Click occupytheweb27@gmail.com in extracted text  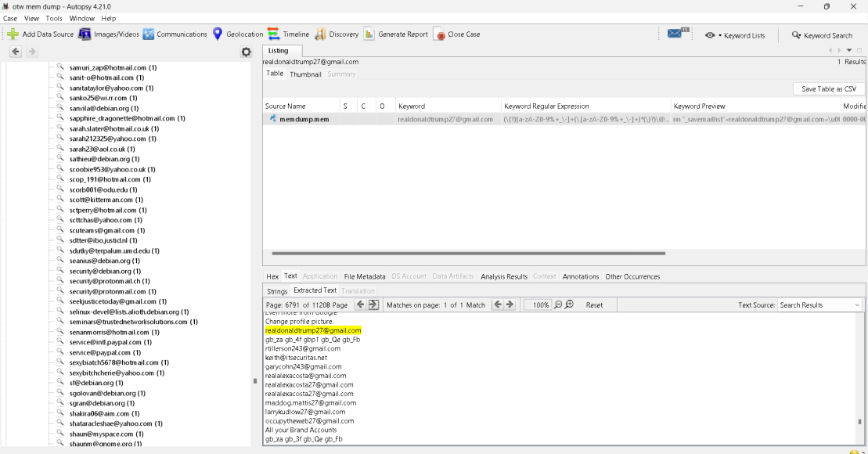[309, 421]
